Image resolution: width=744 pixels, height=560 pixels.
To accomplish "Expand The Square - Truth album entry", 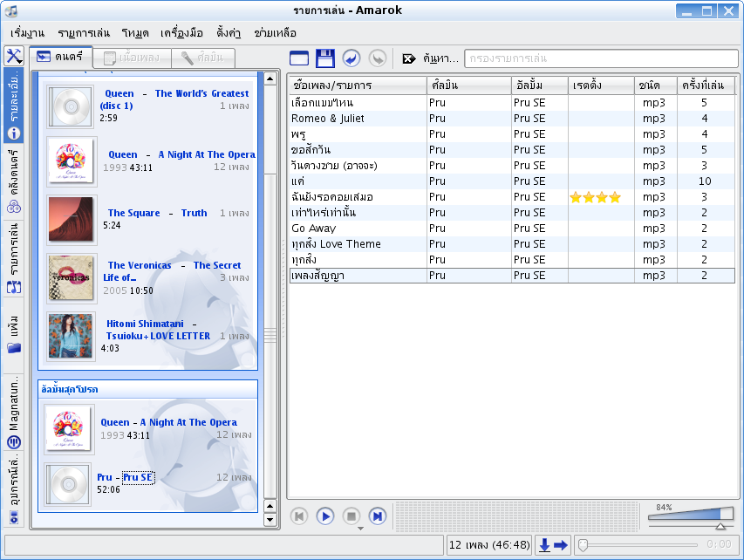I will pyautogui.click(x=158, y=213).
